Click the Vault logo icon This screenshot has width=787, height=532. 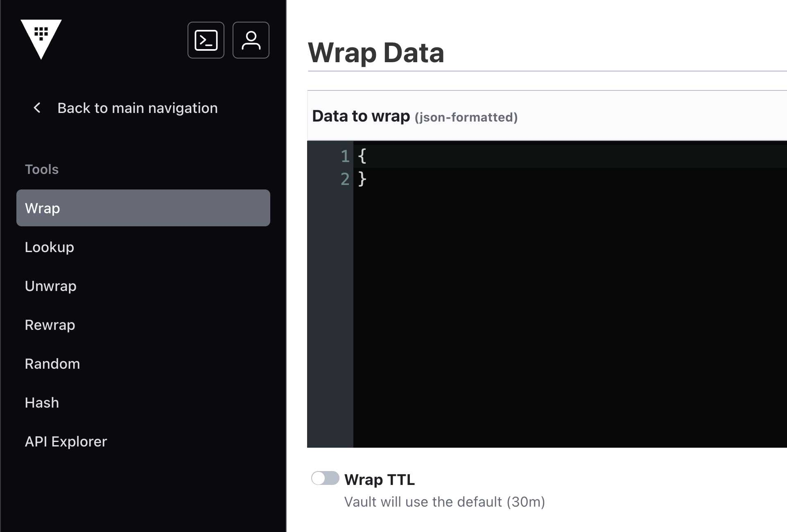(41, 38)
